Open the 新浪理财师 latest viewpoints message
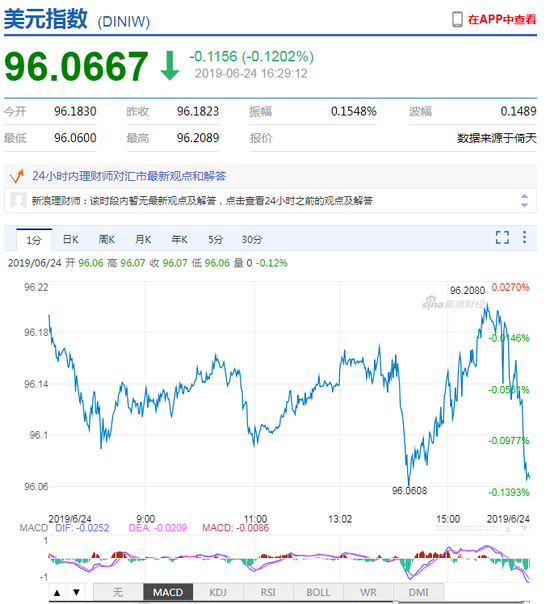Screen dimensions: 550x604 (x=202, y=201)
